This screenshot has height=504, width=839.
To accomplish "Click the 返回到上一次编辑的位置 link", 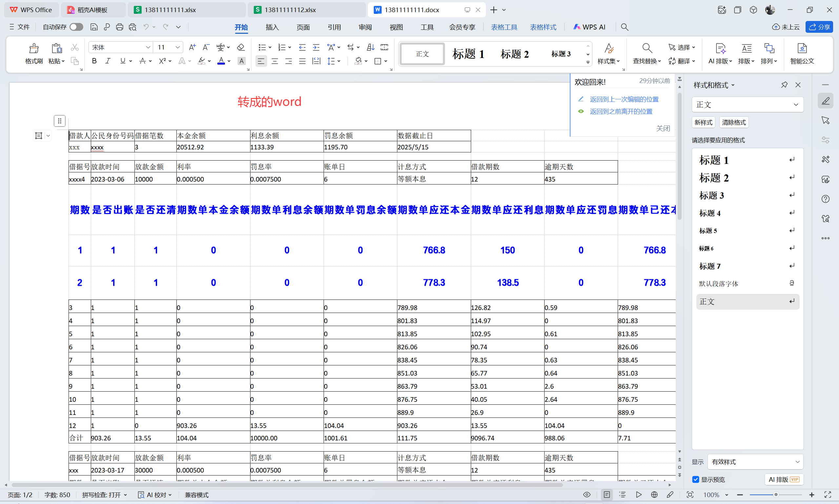I will click(624, 99).
